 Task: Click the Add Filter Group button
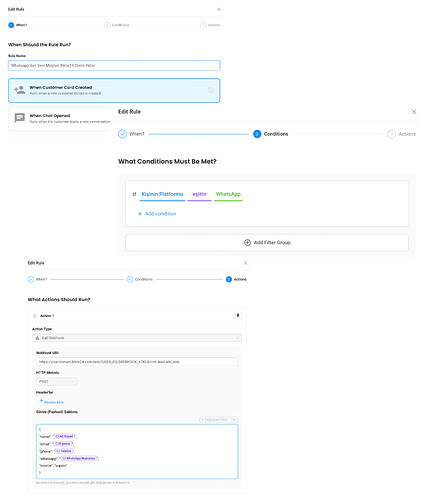(267, 243)
